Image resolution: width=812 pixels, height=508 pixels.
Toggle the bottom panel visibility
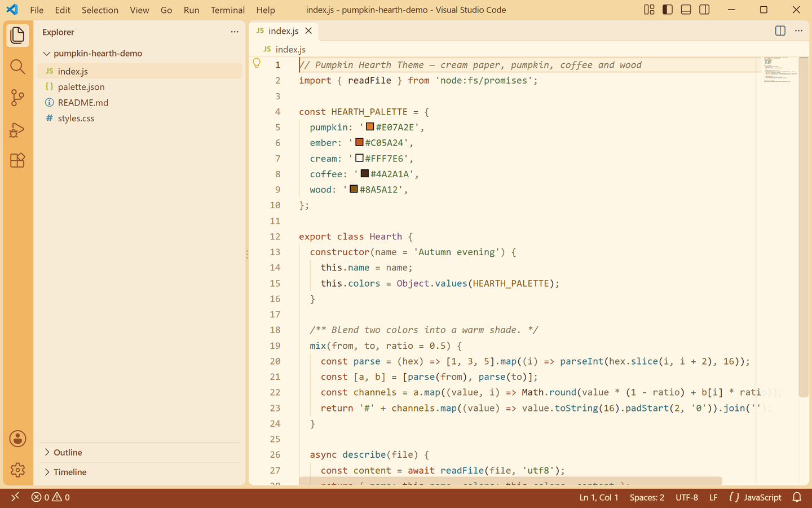[686, 10]
